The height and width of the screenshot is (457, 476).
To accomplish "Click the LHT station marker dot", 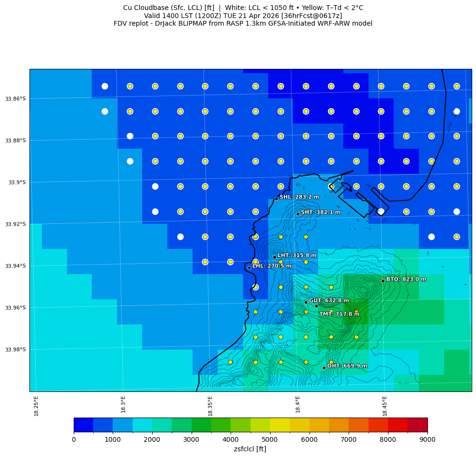I will tap(274, 257).
